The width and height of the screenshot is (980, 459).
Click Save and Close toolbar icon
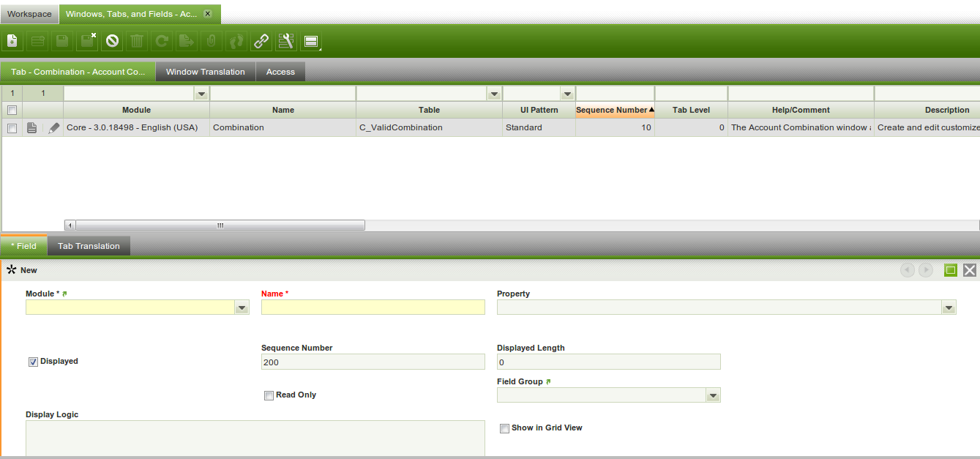pyautogui.click(x=87, y=41)
